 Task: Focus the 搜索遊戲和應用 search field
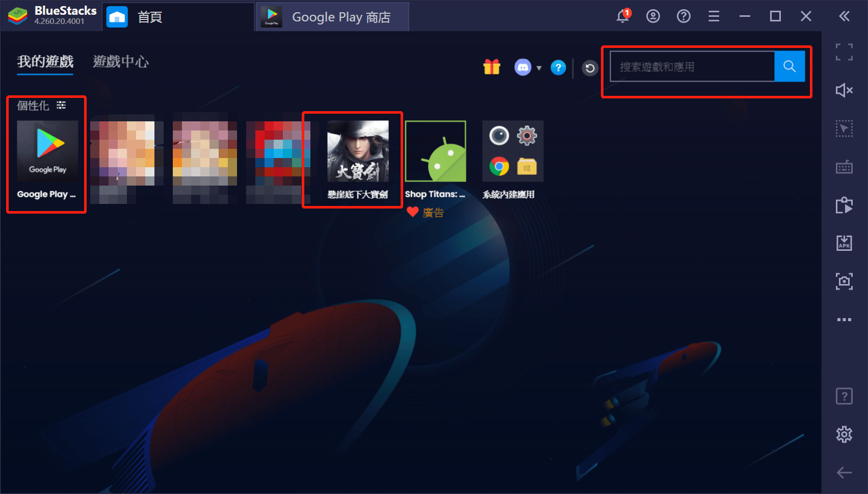click(x=692, y=66)
